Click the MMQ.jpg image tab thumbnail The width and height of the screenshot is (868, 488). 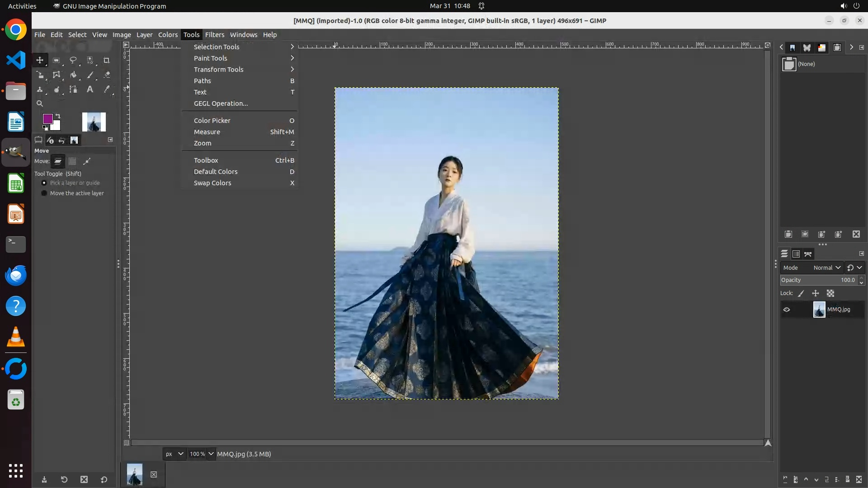(134, 474)
